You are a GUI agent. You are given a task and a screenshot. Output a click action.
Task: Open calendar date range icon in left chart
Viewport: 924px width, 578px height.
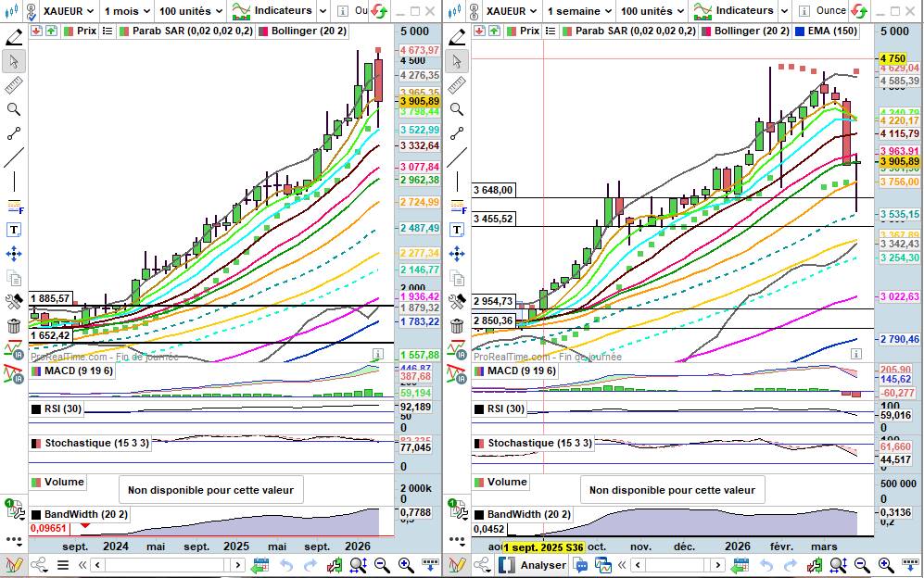coord(260,564)
